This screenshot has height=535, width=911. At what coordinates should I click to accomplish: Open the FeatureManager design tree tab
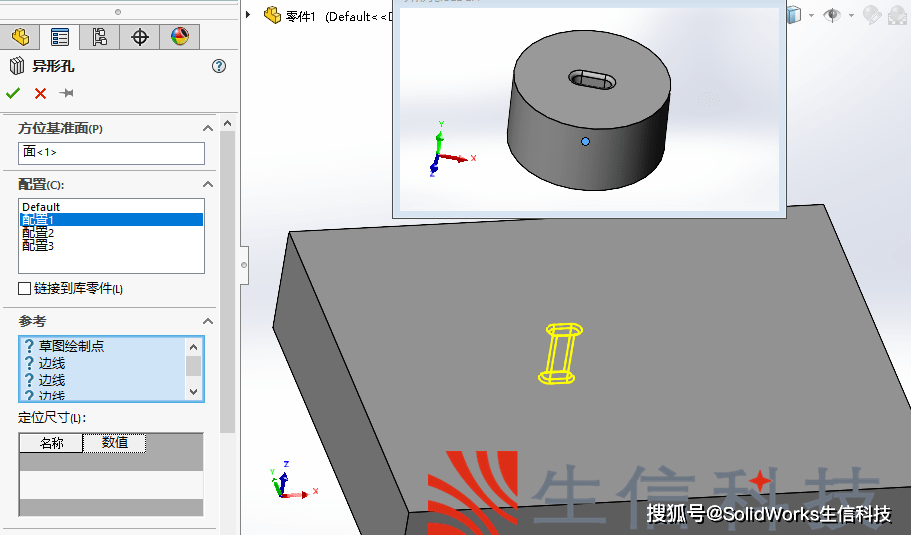20,37
